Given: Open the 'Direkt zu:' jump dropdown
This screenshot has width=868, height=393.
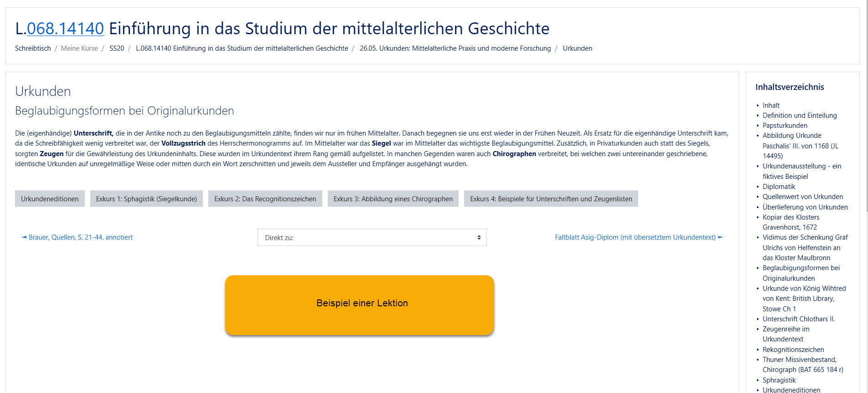Looking at the screenshot, I should pos(372,237).
